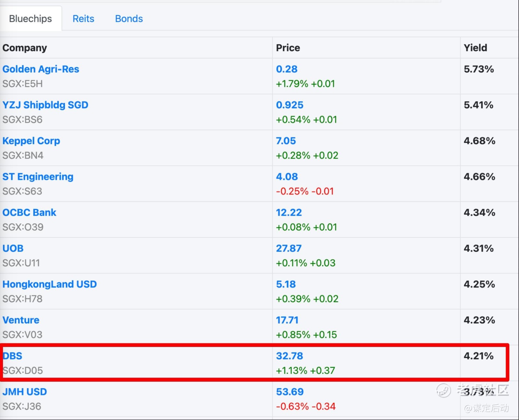Click the +0.08% +0.01 price change
This screenshot has height=420, width=519.
(307, 227)
